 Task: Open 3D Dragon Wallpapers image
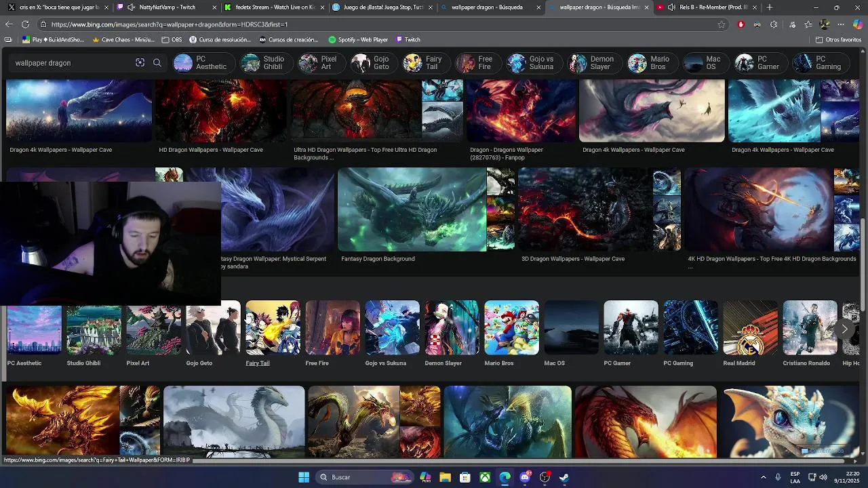(x=585, y=210)
